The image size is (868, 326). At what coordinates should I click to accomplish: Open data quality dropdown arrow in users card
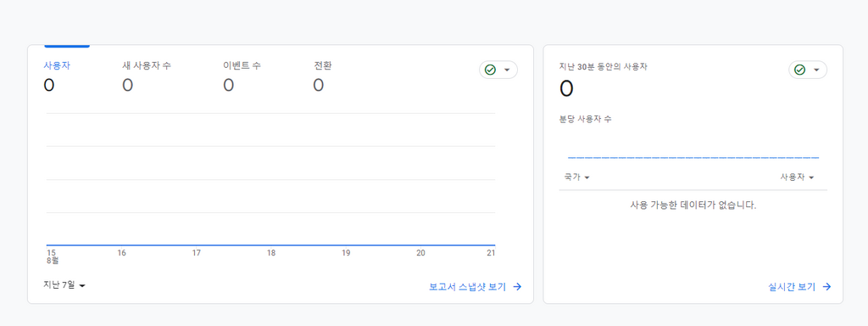click(507, 70)
